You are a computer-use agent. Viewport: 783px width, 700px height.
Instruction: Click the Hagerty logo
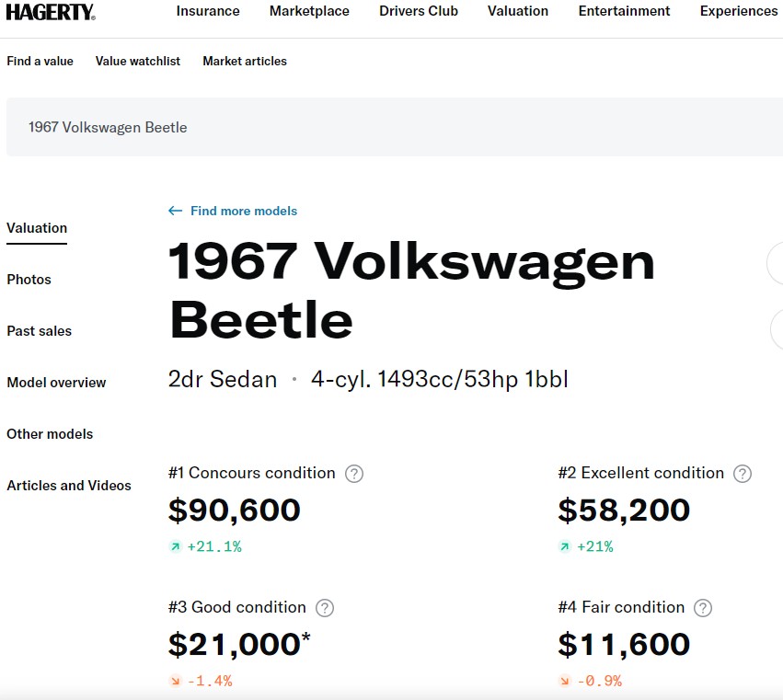pyautogui.click(x=51, y=12)
